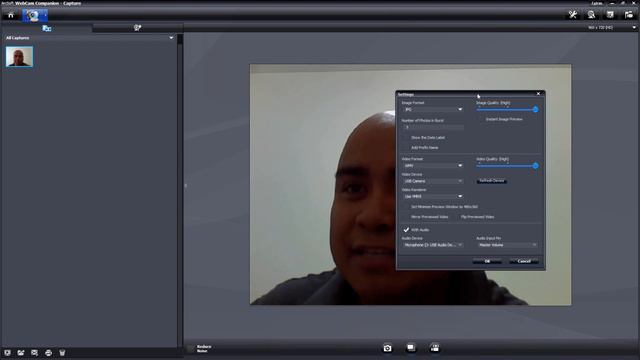Open the wrench tools settings icon
Viewport: 640px width, 360px height.
coord(573,15)
